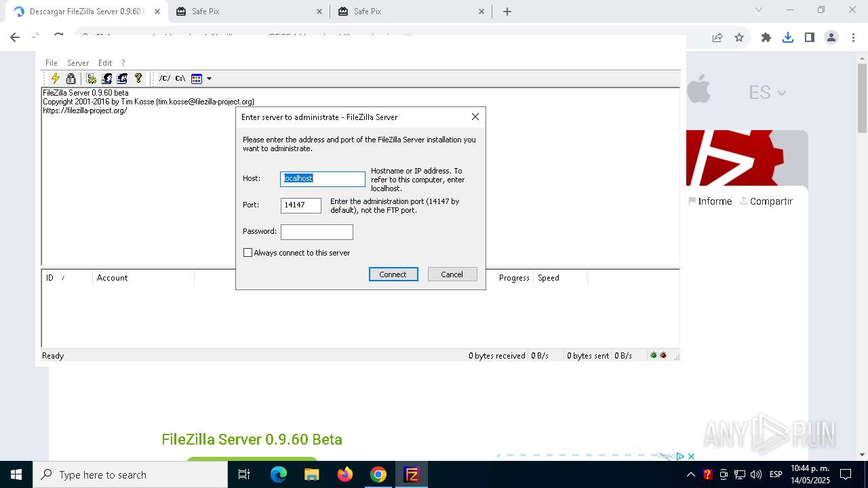Open File Explorer from the taskbar
This screenshot has height=488, width=868.
311,474
